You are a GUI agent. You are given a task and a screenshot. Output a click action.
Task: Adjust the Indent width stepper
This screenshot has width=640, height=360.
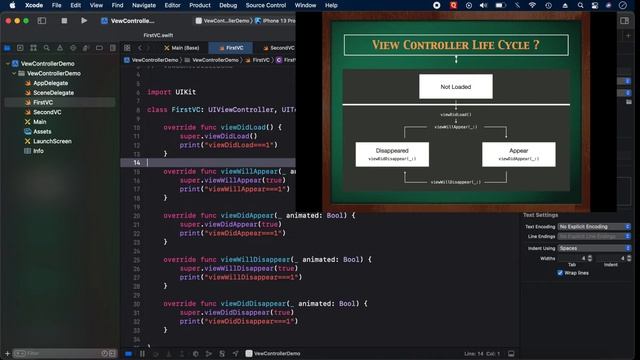pyautogui.click(x=629, y=258)
